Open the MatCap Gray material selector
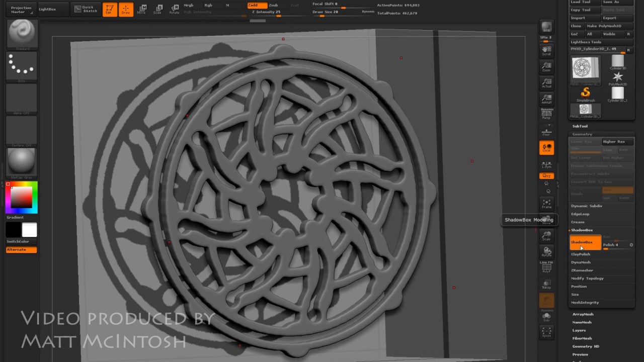This screenshot has width=644, height=362. [21, 164]
